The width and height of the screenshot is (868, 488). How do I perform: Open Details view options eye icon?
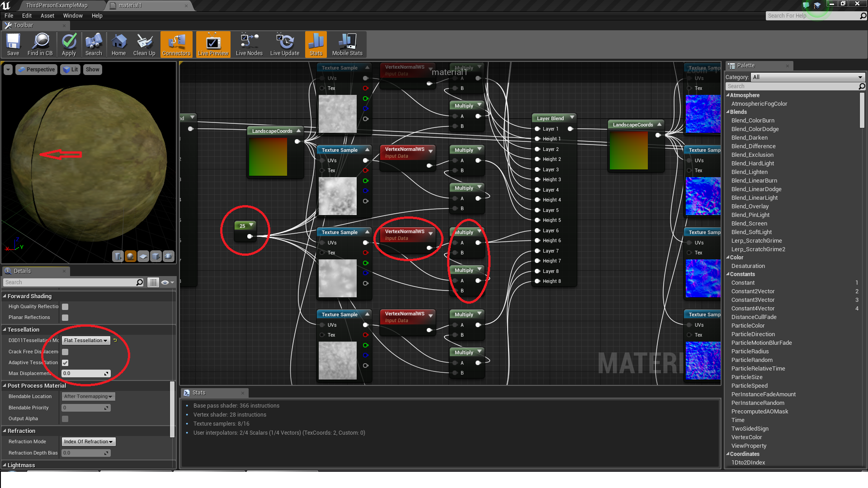click(167, 282)
